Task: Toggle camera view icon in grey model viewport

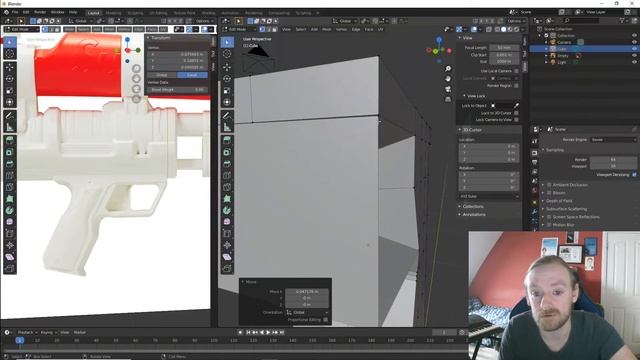Action: (448, 89)
